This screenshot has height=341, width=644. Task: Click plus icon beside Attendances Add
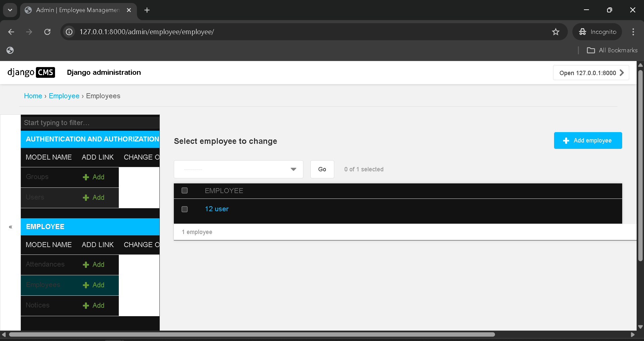(x=86, y=265)
